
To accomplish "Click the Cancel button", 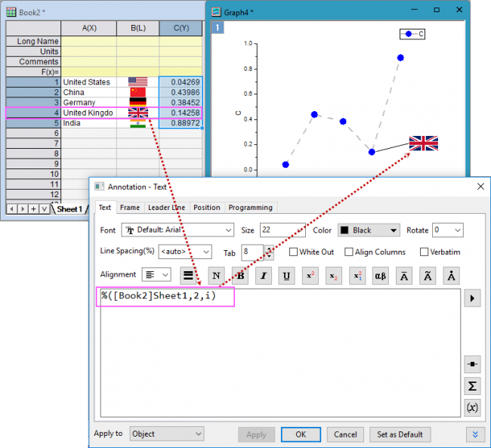I will pos(345,434).
